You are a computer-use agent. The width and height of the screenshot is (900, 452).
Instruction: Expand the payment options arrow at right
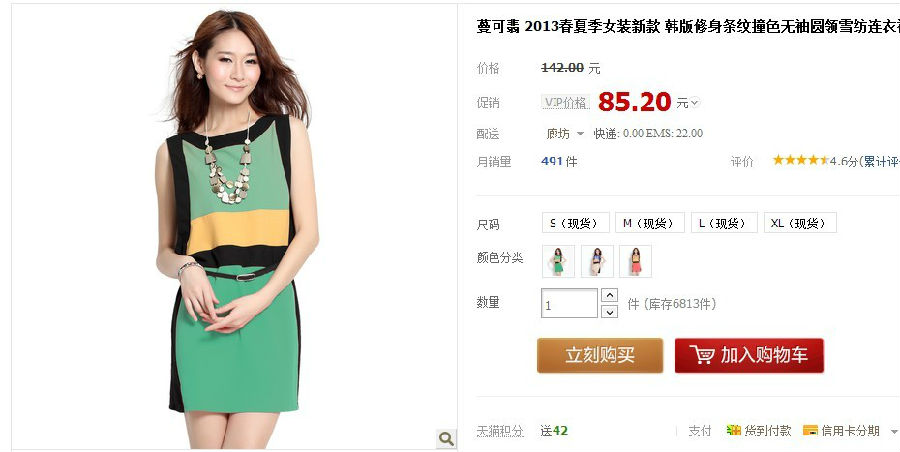pos(894,431)
